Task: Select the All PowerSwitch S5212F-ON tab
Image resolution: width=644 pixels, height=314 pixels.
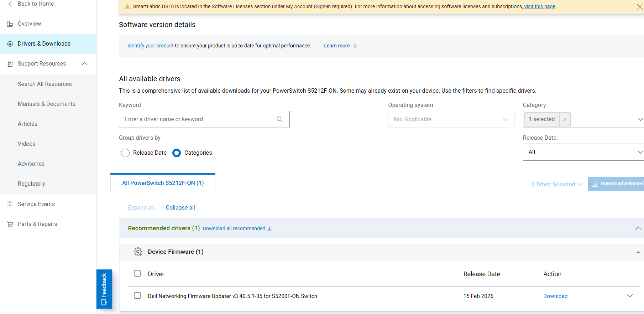Action: (x=163, y=183)
